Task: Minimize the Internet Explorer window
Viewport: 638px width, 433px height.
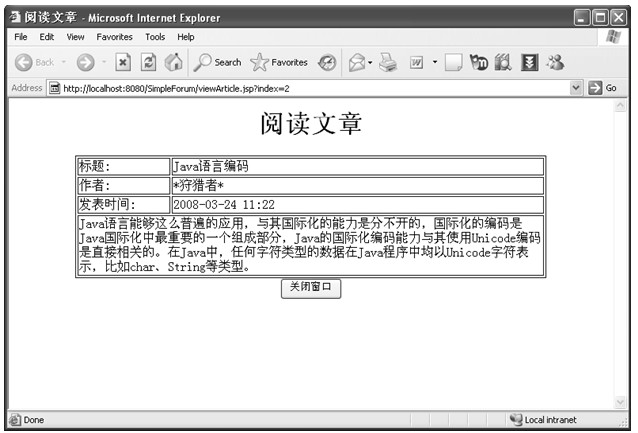Action: pyautogui.click(x=582, y=17)
